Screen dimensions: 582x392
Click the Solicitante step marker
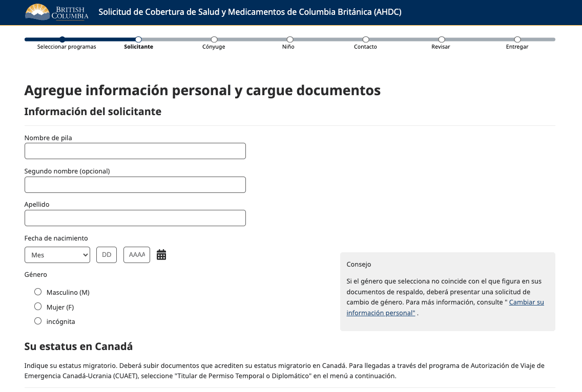138,39
